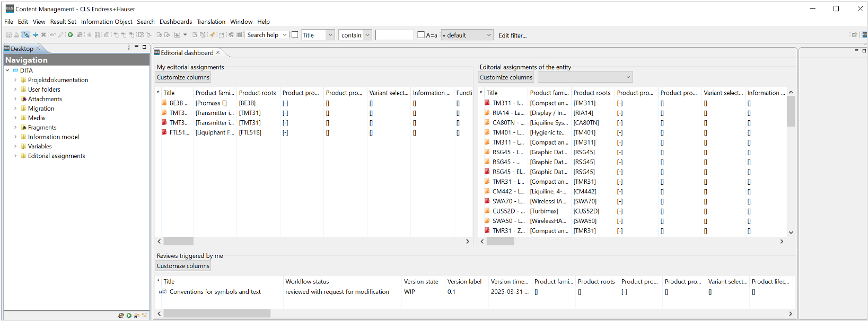Click the Save disk icon in the toolbar
Viewport: 868px width, 322px height.
pyautogui.click(x=9, y=35)
